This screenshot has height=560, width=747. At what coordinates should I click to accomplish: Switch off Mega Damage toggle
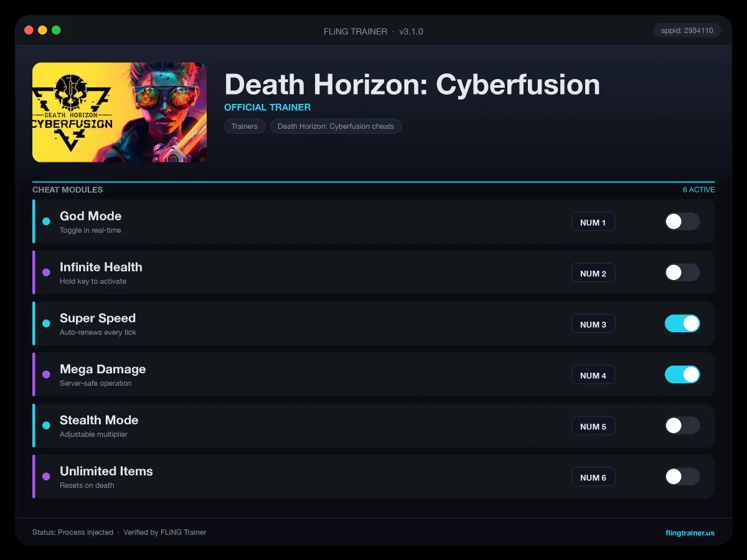click(682, 375)
